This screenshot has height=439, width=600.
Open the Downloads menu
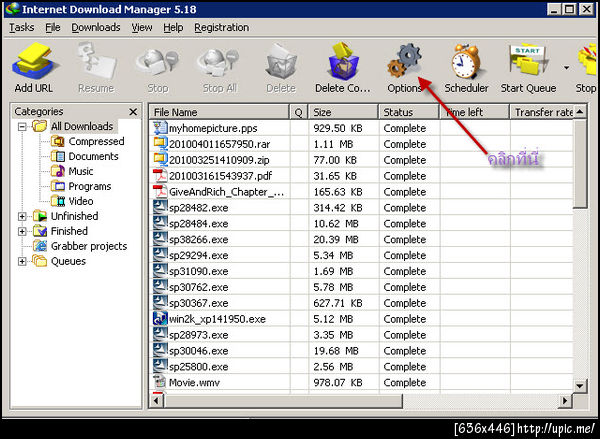coord(96,28)
